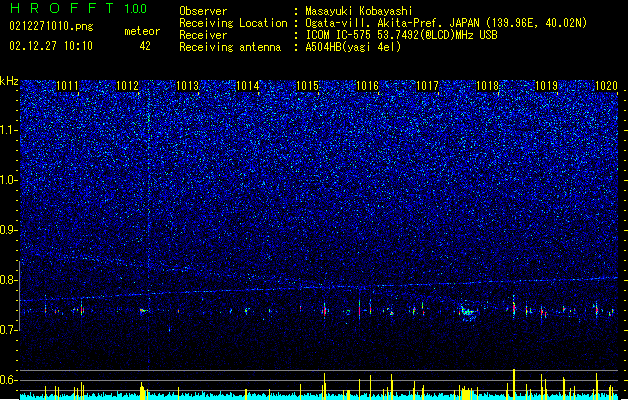The width and height of the screenshot is (629, 400).
Task: Click the 'Receiving Location' label
Action: pyautogui.click(x=233, y=23)
